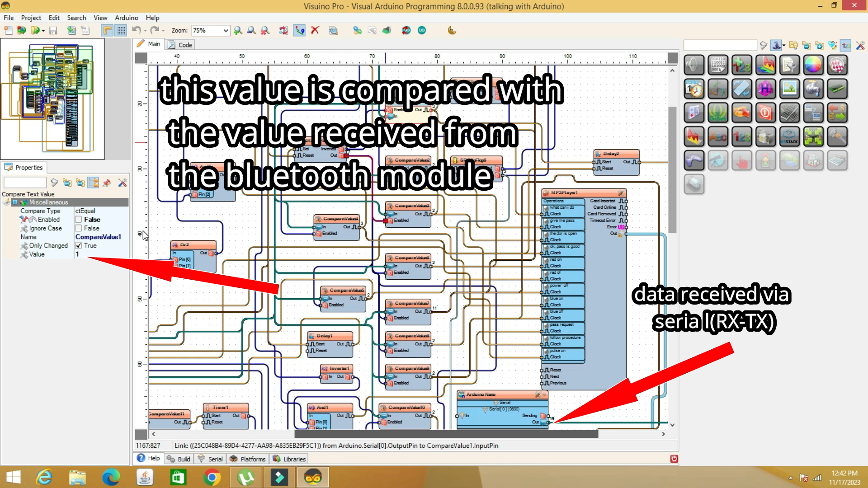Open the M5Stack component category

pos(789,136)
